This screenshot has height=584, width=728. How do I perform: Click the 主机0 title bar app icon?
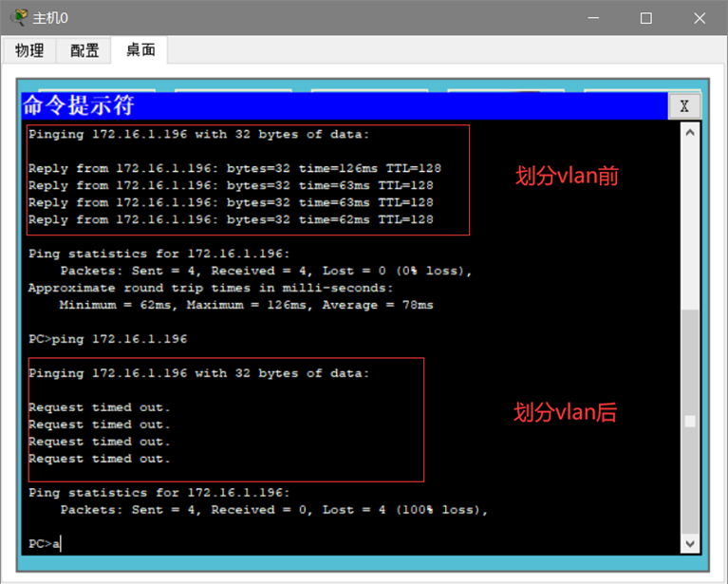tap(19, 18)
